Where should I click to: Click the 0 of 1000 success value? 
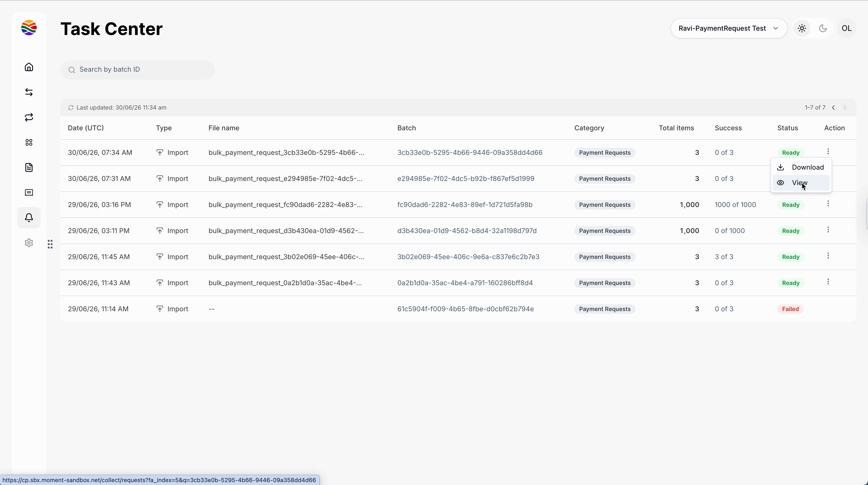[x=730, y=231]
